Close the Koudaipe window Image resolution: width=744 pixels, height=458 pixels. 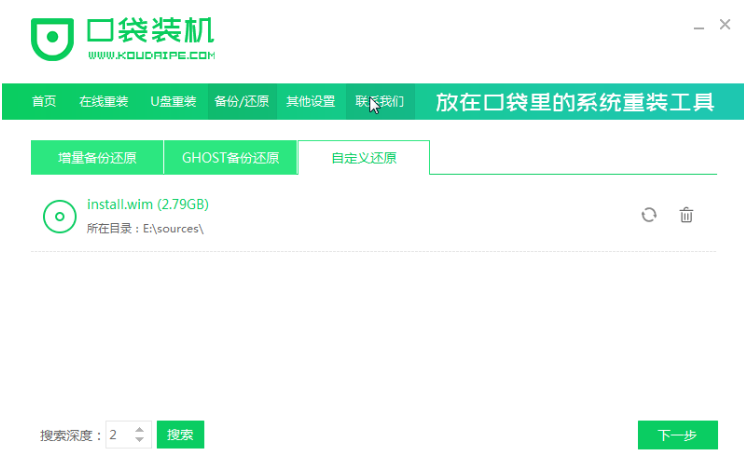[725, 25]
